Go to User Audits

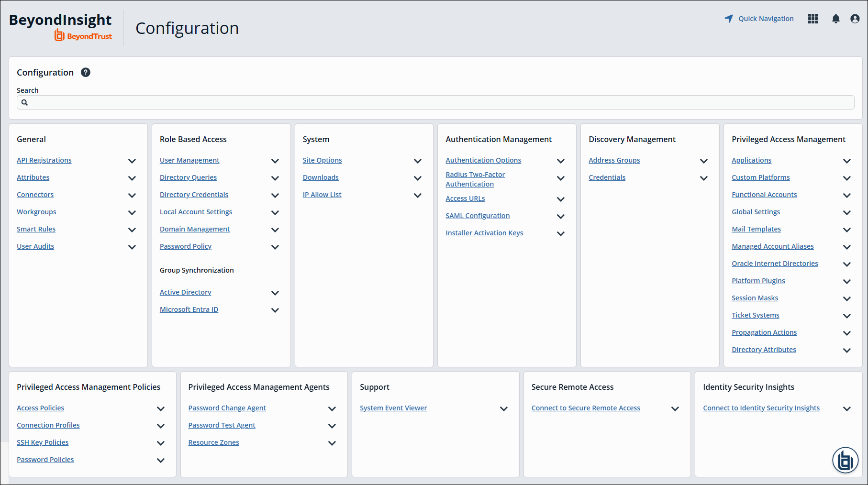click(x=35, y=246)
